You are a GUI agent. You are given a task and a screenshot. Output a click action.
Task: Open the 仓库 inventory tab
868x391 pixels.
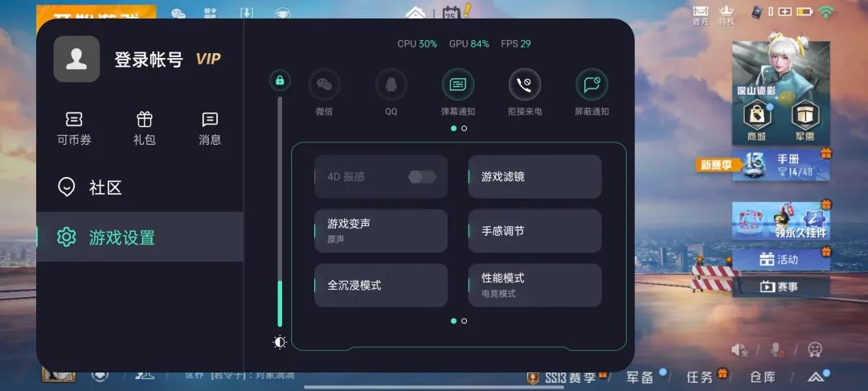pyautogui.click(x=763, y=377)
